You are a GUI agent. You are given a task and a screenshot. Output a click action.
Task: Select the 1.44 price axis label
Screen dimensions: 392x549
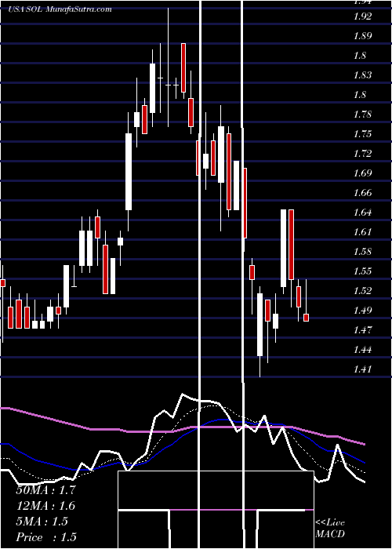click(365, 350)
